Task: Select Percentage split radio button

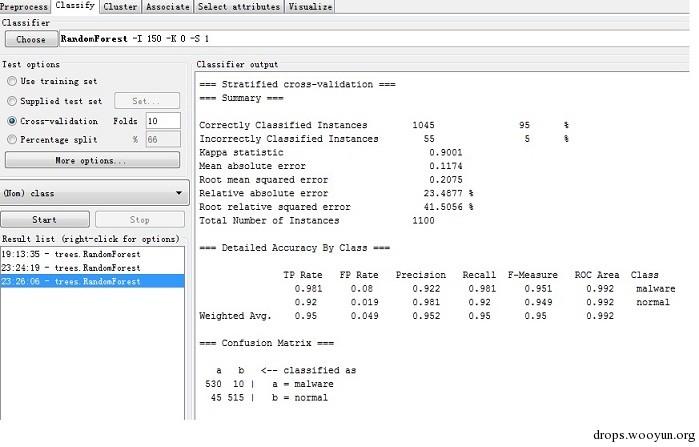Action: [12, 139]
